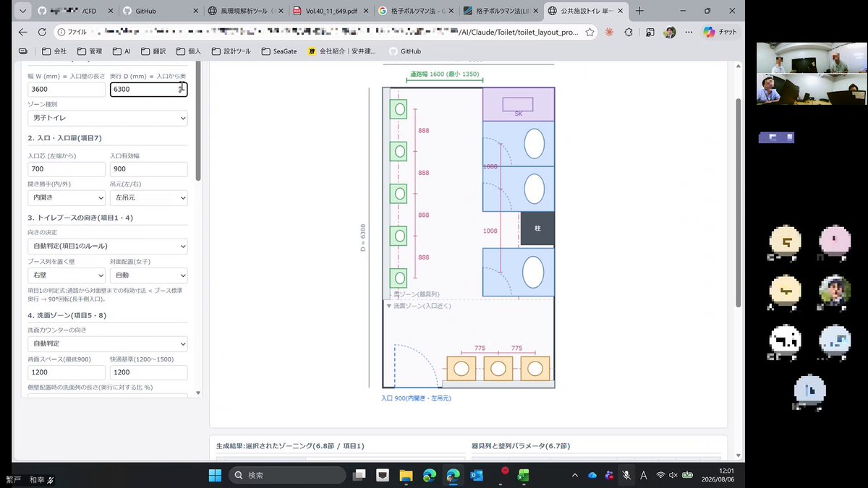Open the Teams tray icon
The height and width of the screenshot is (488, 868).
pyautogui.click(x=609, y=475)
